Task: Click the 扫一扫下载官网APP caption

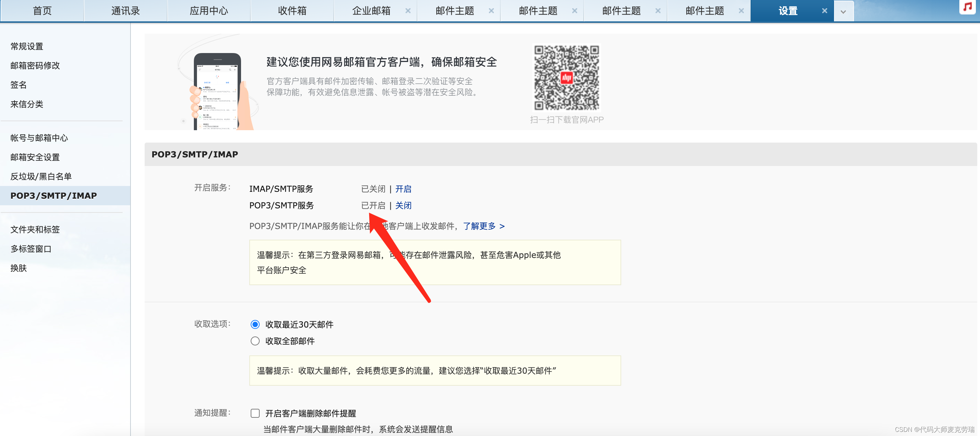Action: pyautogui.click(x=566, y=120)
